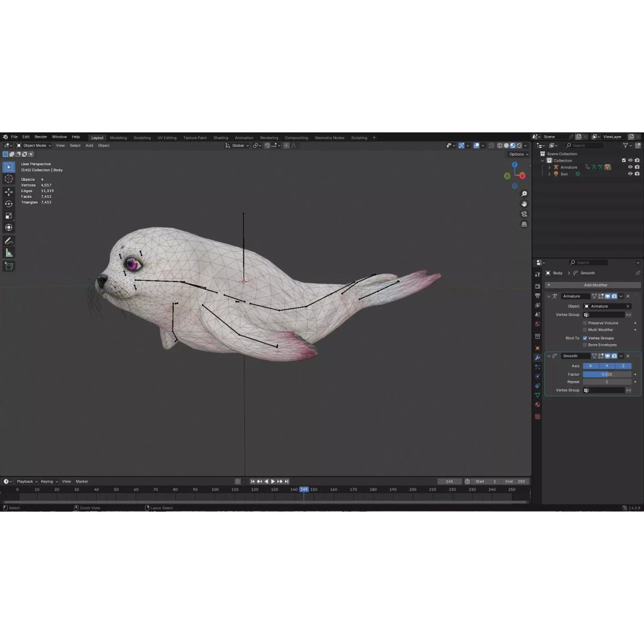This screenshot has width=644, height=644.
Task: Select the Rotate tool
Action: tap(8, 204)
